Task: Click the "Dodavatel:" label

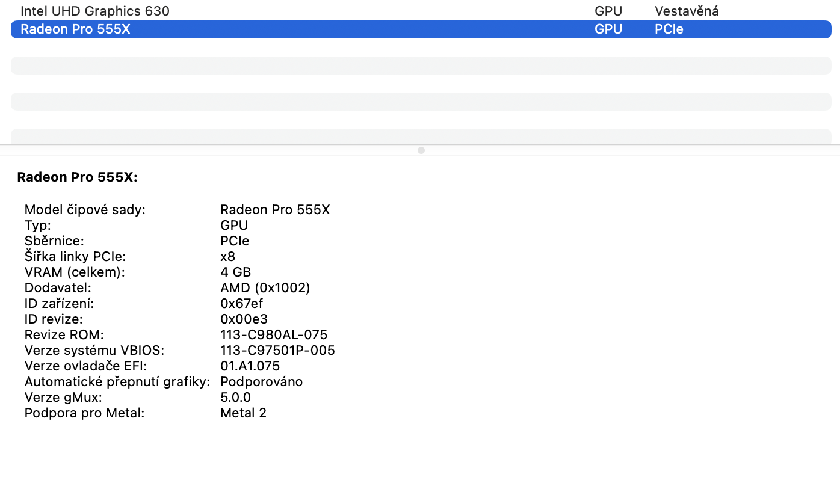Action: tap(58, 288)
